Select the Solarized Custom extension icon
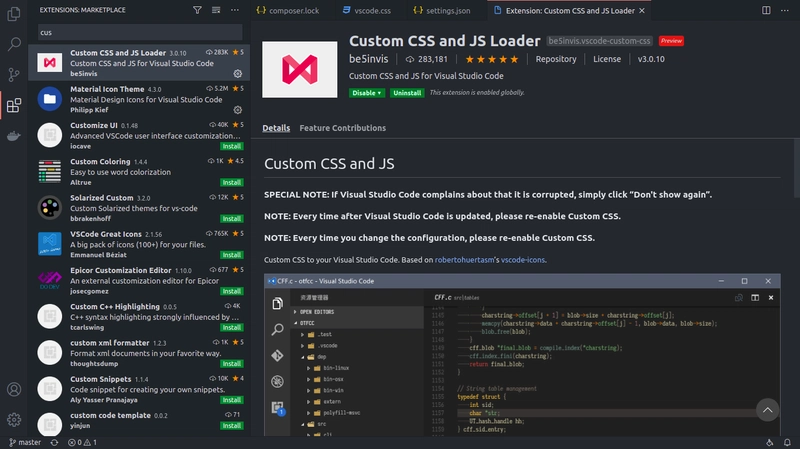The height and width of the screenshot is (449, 800). (49, 208)
